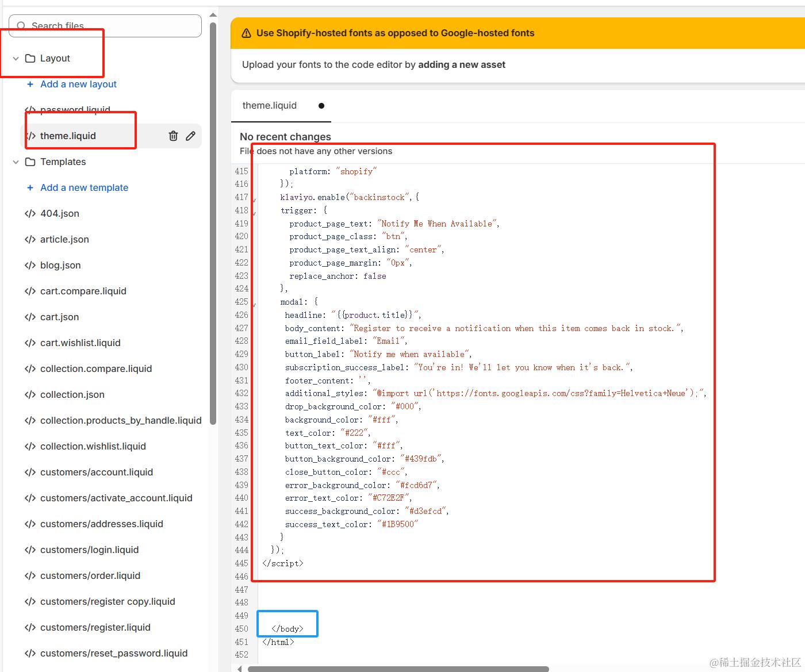Image resolution: width=805 pixels, height=672 pixels.
Task: Click the plus icon beside Add a new layout
Action: pos(30,84)
